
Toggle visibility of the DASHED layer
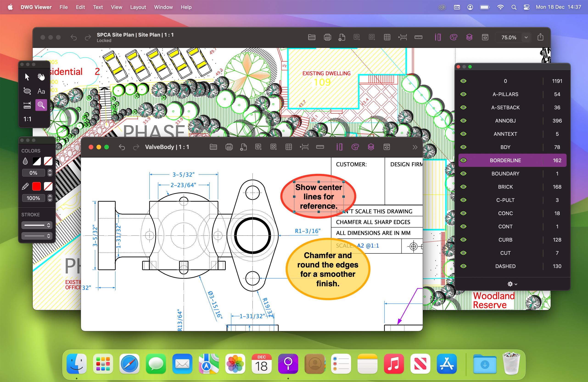[463, 266]
